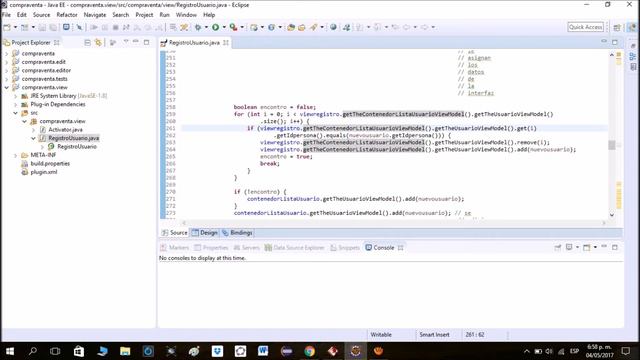The height and width of the screenshot is (360, 640).
Task: Maximize the editor area
Action: [615, 42]
